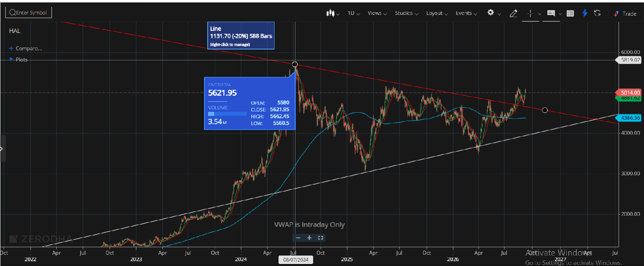This screenshot has height=266, width=644.
Task: Open the data table icon
Action: tap(570, 13)
